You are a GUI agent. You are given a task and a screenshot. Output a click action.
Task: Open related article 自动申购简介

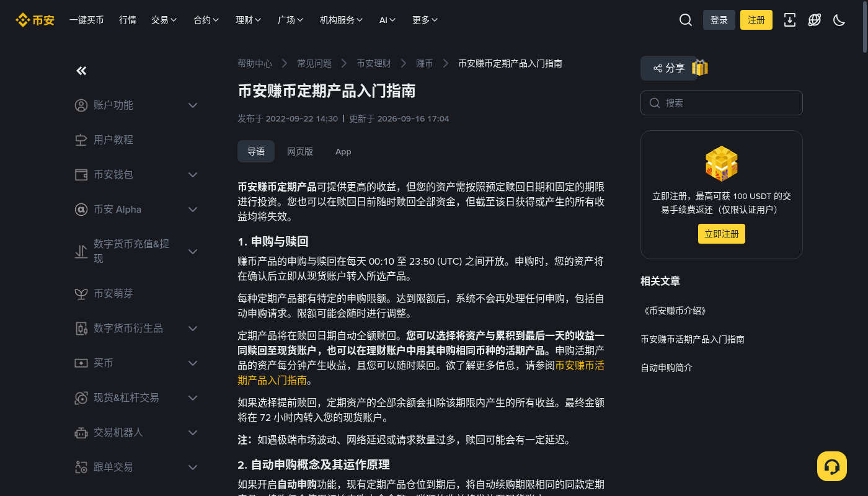click(666, 368)
